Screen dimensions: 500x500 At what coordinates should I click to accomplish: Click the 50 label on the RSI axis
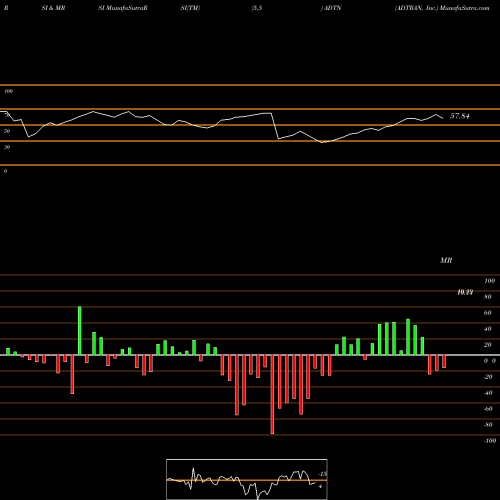click(x=7, y=131)
